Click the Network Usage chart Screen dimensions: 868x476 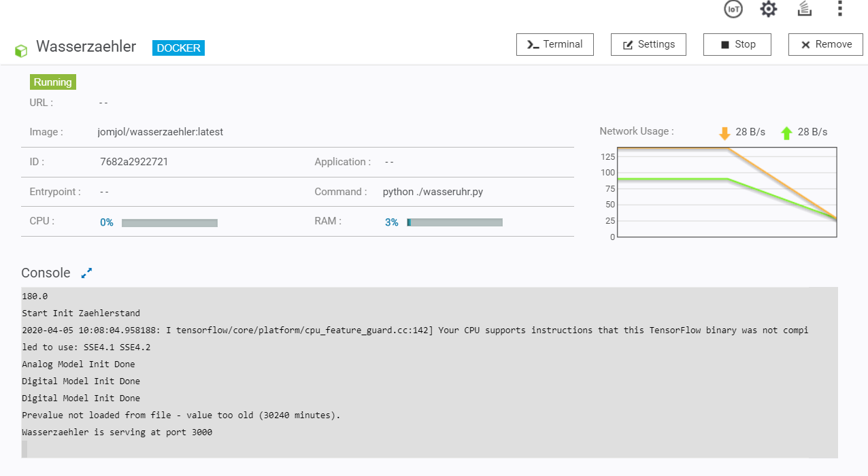pos(727,192)
